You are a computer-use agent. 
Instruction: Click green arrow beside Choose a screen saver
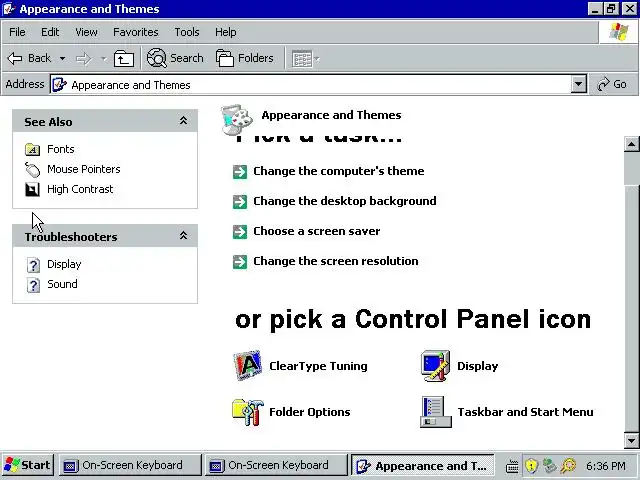click(x=240, y=231)
